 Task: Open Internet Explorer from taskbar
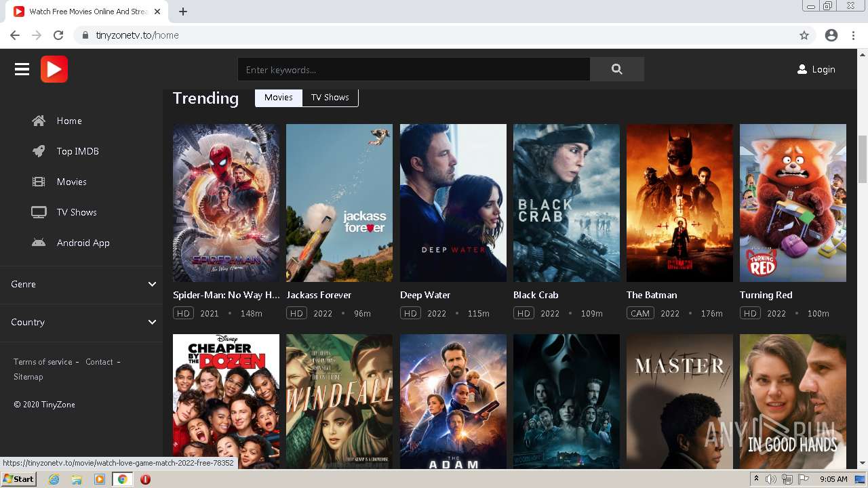54,479
